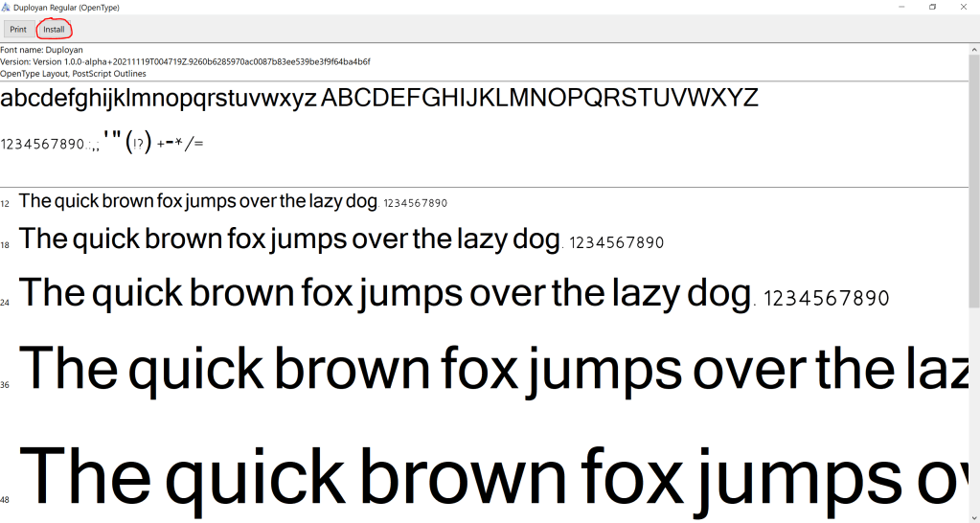Click the scrollbar up arrow
Screen dimensions: 980x523
click(x=974, y=50)
